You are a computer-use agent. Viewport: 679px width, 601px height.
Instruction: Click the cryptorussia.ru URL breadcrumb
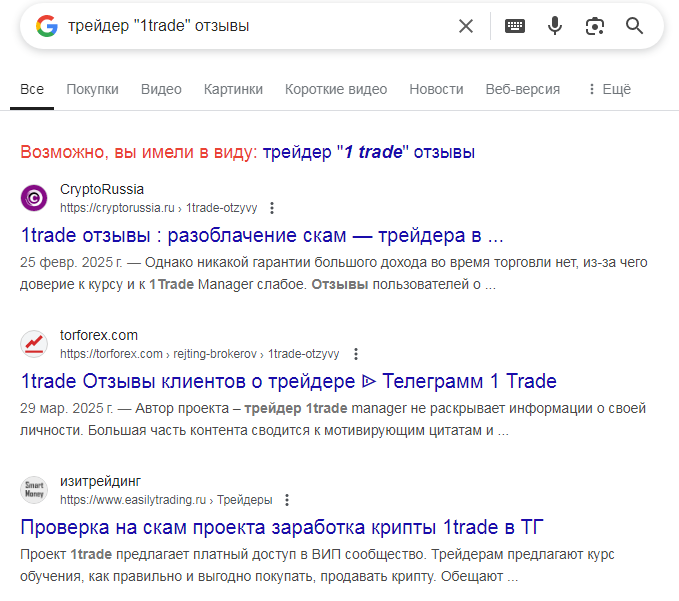[x=158, y=208]
